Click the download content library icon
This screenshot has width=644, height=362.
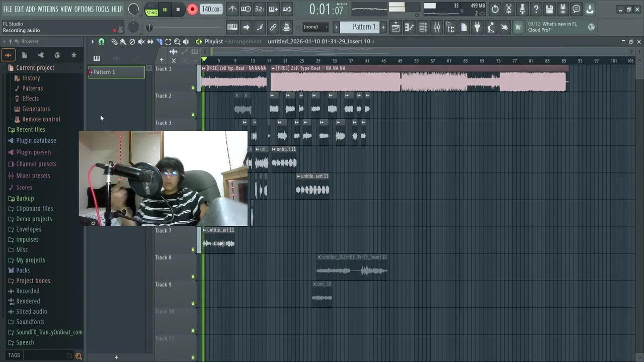click(x=590, y=9)
